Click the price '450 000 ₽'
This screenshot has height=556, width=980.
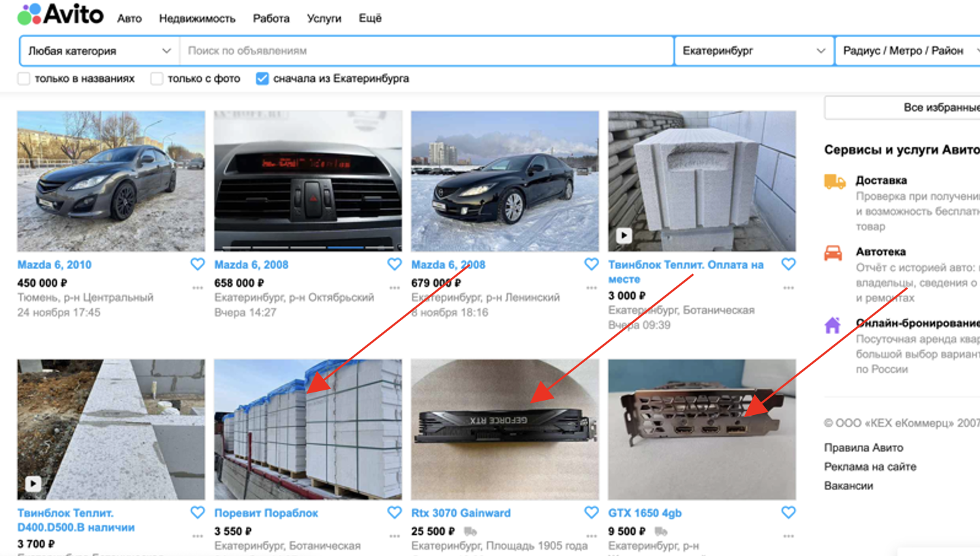pyautogui.click(x=42, y=283)
